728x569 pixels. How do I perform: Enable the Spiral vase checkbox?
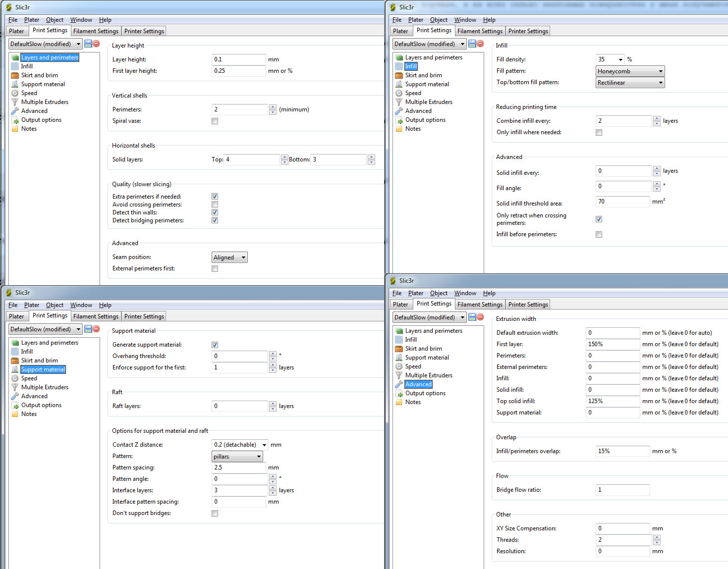215,121
